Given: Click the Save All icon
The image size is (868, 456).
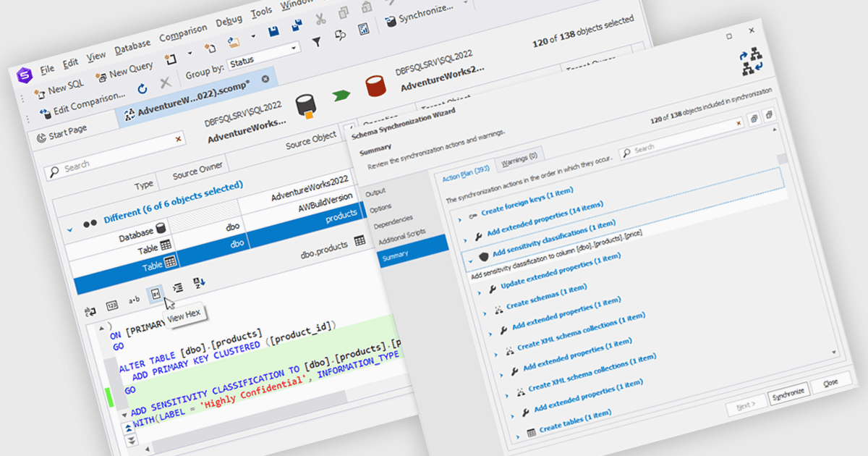Looking at the screenshot, I should pos(296,25).
